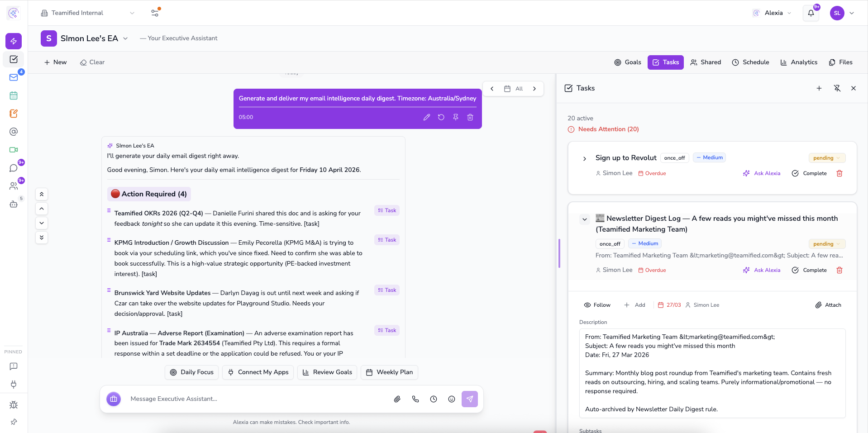Click the Message Executive Assistant input field
This screenshot has height=433, width=868.
click(x=253, y=399)
